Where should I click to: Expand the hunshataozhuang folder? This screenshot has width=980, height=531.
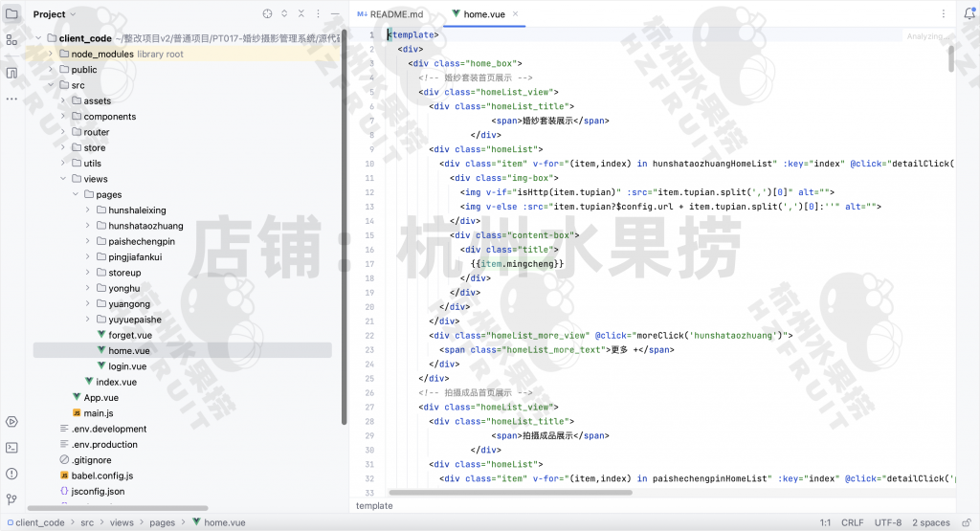pyautogui.click(x=87, y=226)
